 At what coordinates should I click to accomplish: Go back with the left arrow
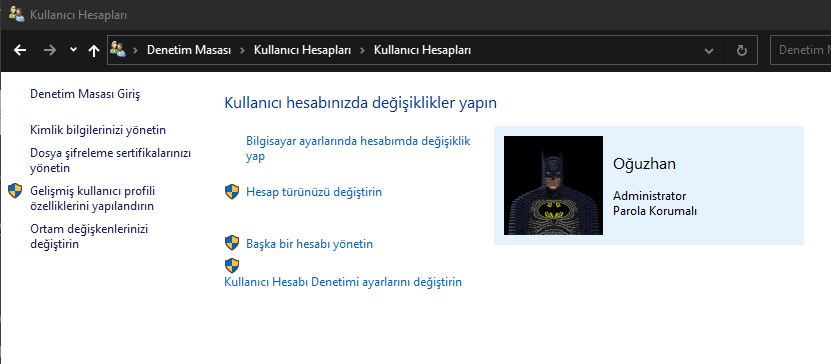point(20,50)
